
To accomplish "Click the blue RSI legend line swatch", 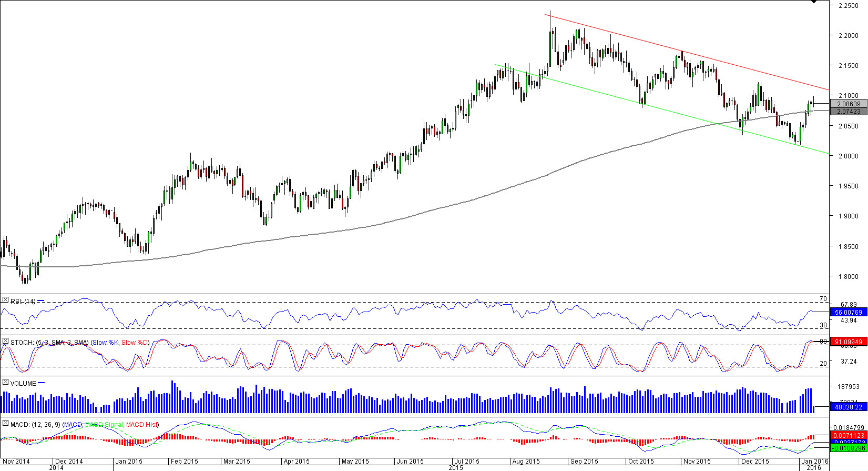I will (x=41, y=301).
